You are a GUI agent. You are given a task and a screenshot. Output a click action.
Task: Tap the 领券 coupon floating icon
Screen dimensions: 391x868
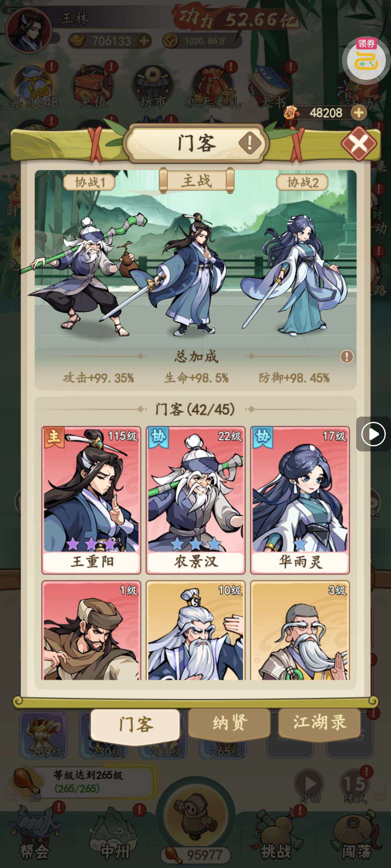point(366,58)
